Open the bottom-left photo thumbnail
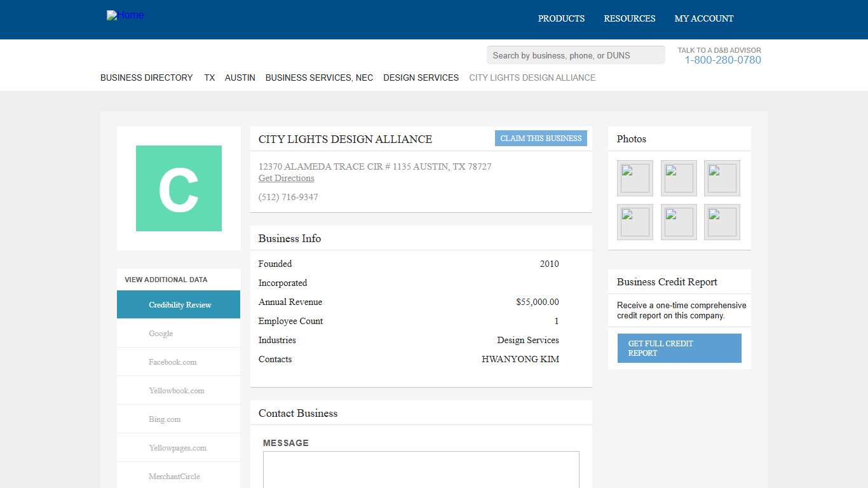Image resolution: width=868 pixels, height=488 pixels. pyautogui.click(x=635, y=222)
